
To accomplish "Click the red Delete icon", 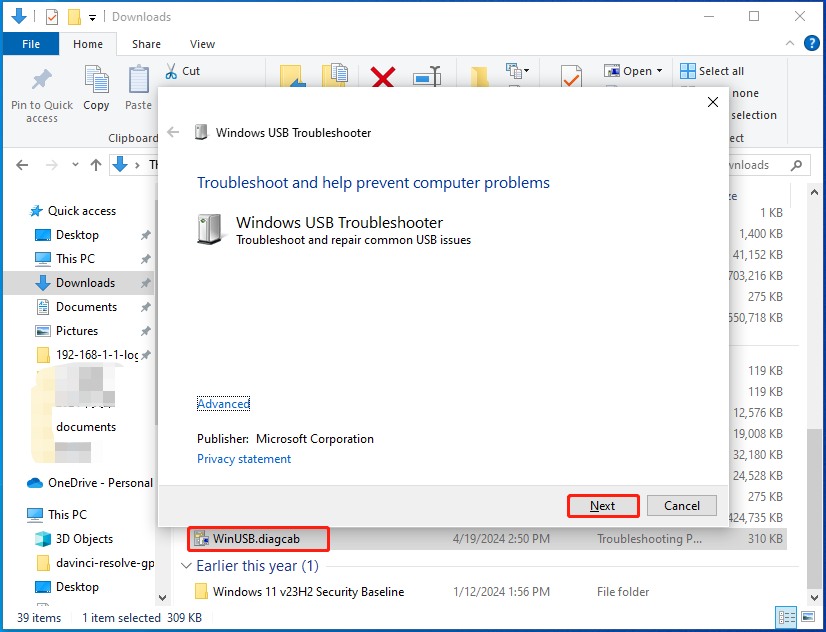I will [383, 78].
